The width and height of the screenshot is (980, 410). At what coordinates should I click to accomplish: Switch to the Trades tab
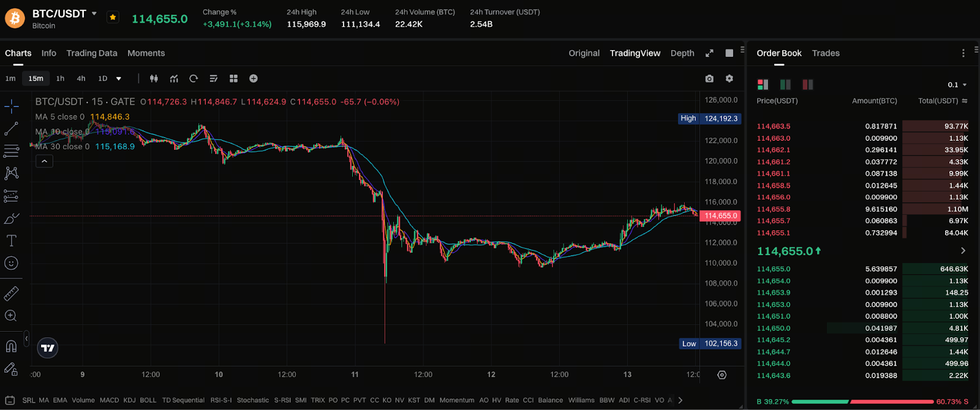(826, 53)
